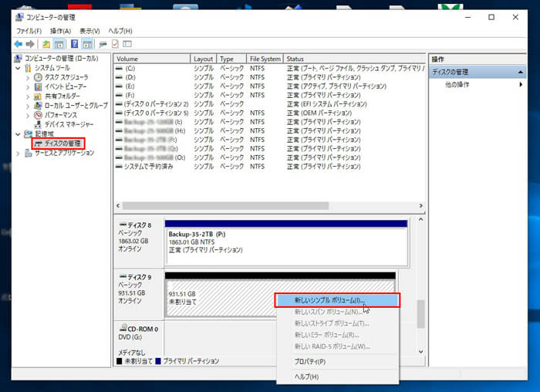540x392 pixels.
Task: Click the disk view scroll-down arrow
Action: click(421, 351)
